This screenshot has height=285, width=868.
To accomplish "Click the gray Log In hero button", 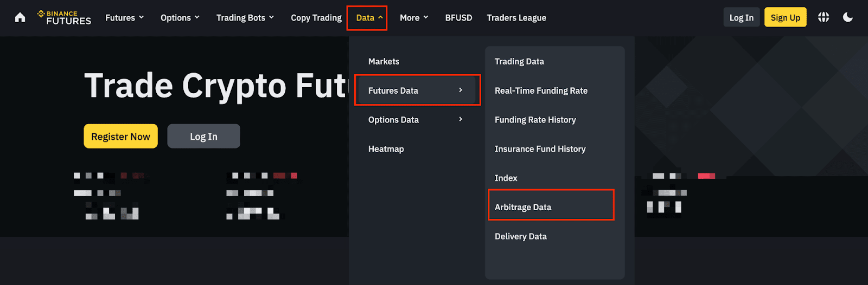I will (x=203, y=136).
